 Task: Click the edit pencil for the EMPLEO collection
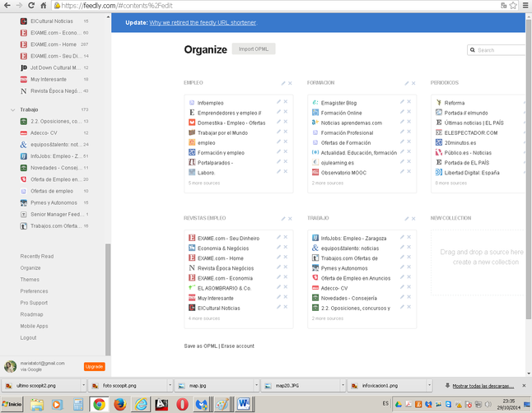(x=283, y=83)
